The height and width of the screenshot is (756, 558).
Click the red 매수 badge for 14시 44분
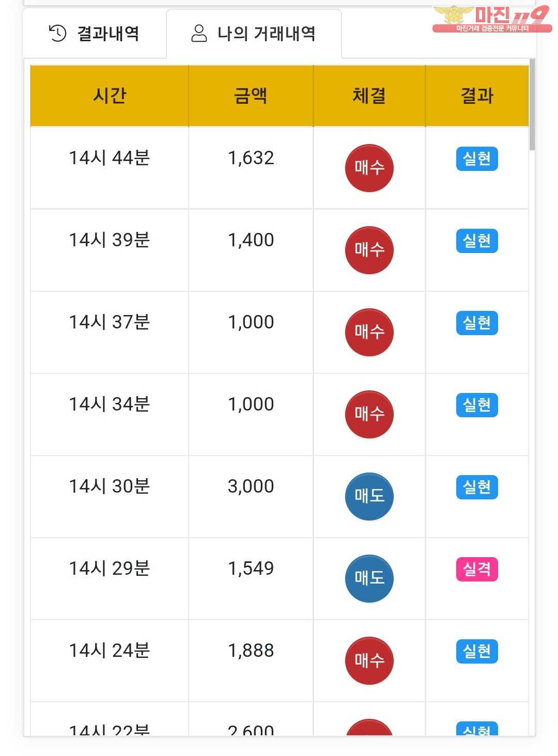[x=369, y=168]
